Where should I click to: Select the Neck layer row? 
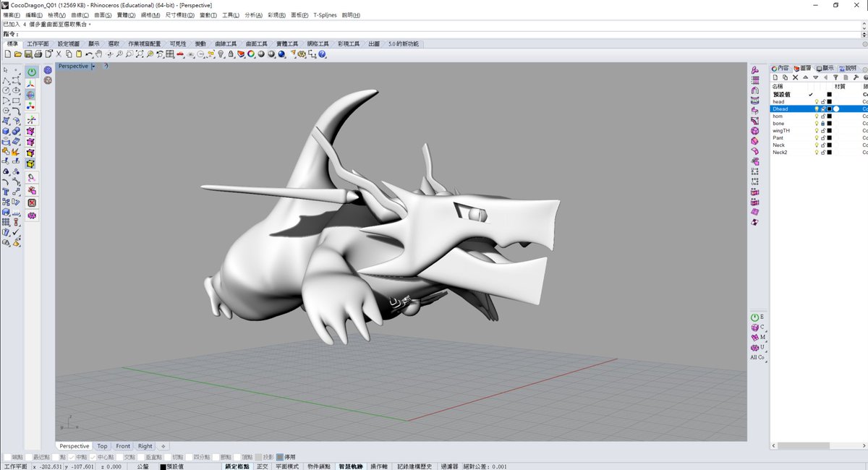click(819, 145)
